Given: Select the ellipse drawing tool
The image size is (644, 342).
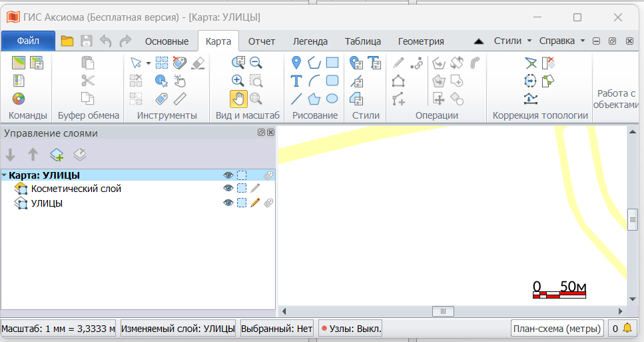Looking at the screenshot, I should point(332,99).
